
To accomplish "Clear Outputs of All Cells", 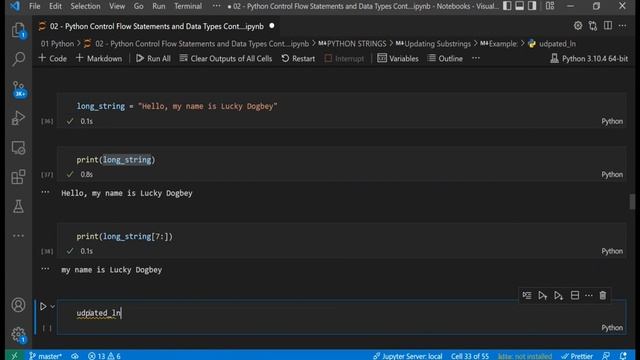I will (x=226, y=58).
